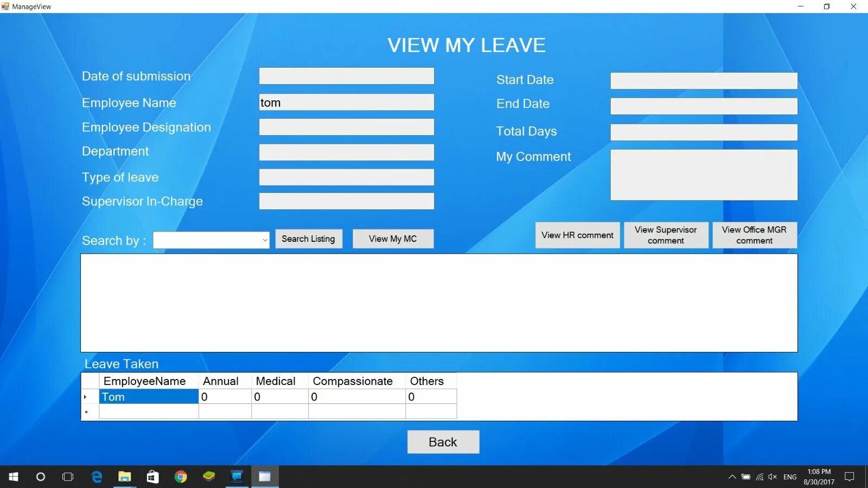Expand the Search by dropdown
868x488 pixels.
[x=265, y=240]
